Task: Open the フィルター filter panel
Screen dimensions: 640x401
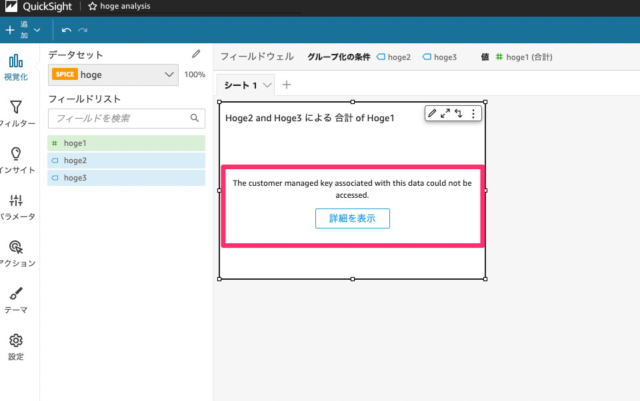Action: pos(16,114)
